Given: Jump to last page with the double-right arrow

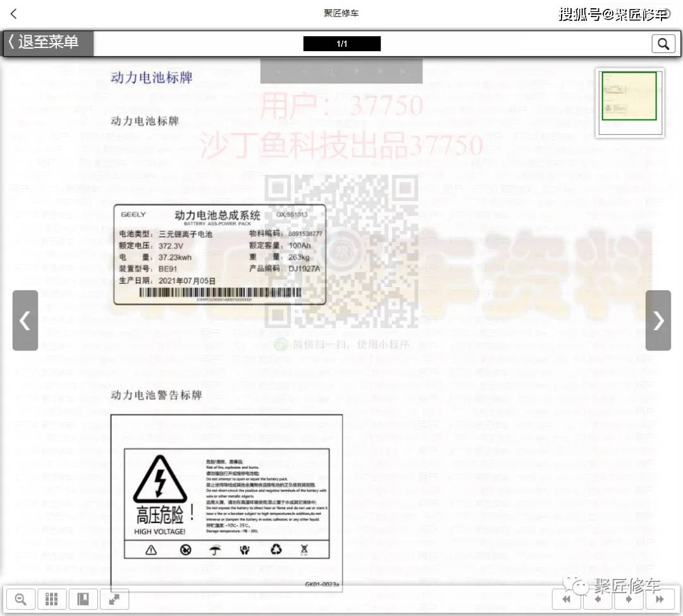Looking at the screenshot, I should 660,600.
